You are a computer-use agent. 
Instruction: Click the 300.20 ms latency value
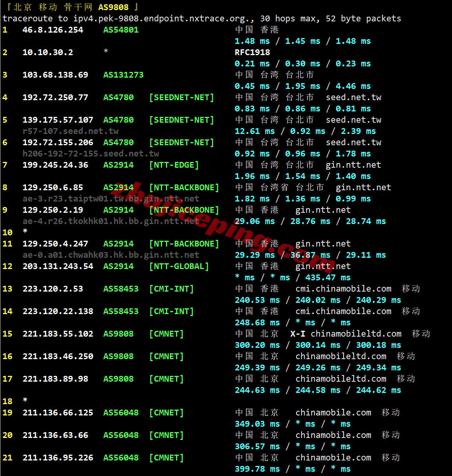(x=257, y=345)
